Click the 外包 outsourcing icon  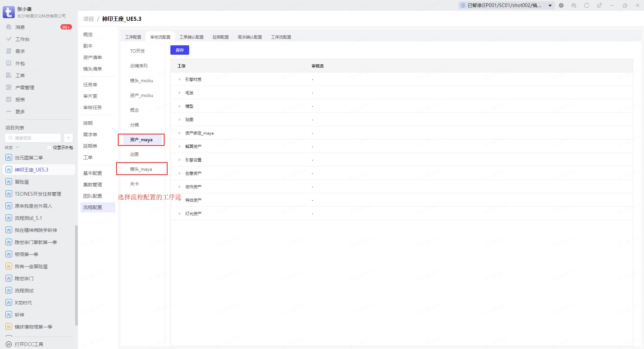tap(9, 63)
